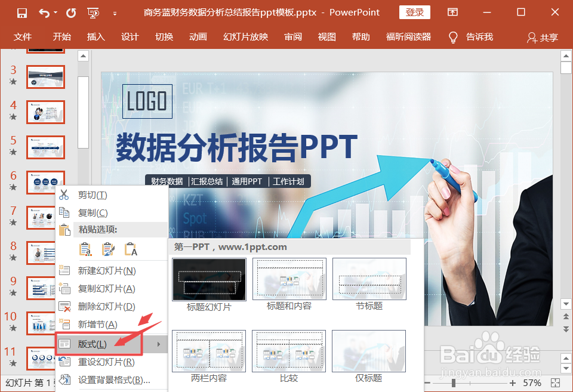The height and width of the screenshot is (392, 573).
Task: Click the Save icon in quick access toolbar
Action: (x=22, y=13)
